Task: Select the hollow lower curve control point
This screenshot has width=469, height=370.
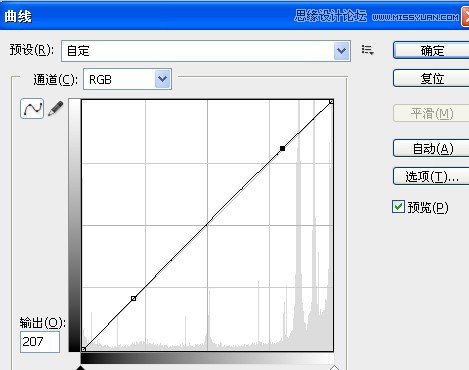Action: (x=133, y=298)
